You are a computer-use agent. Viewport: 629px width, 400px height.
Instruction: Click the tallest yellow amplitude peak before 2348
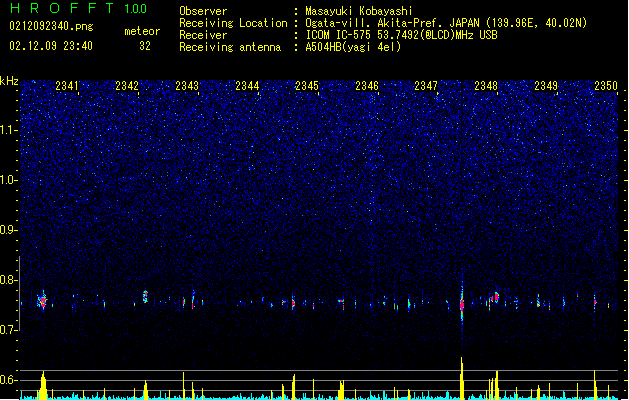tap(462, 378)
